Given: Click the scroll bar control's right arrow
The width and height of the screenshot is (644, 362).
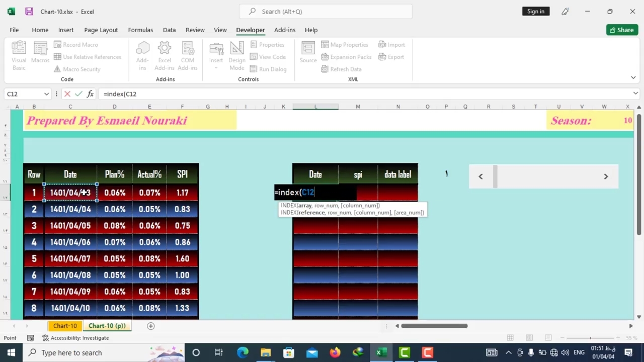Looking at the screenshot, I should click(606, 176).
